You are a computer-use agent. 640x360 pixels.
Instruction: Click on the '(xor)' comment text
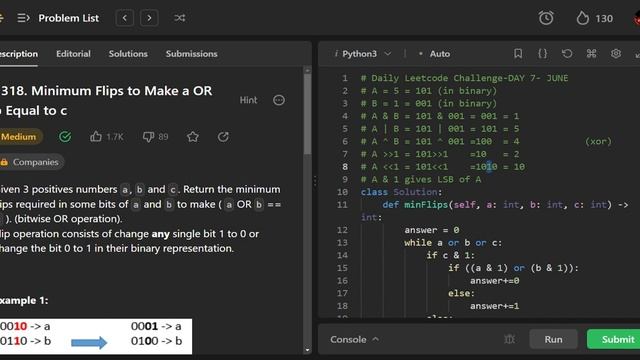(x=598, y=141)
